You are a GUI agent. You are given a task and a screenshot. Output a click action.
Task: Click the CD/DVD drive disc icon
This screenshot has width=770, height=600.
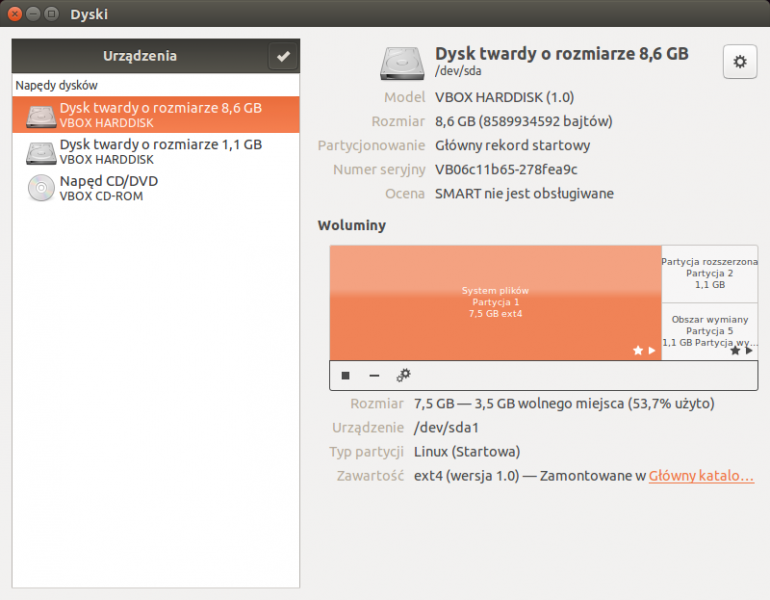tap(41, 188)
